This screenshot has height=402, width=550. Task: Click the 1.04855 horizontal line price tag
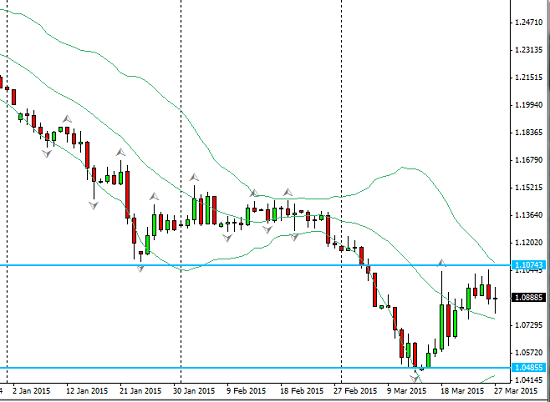coord(529,367)
